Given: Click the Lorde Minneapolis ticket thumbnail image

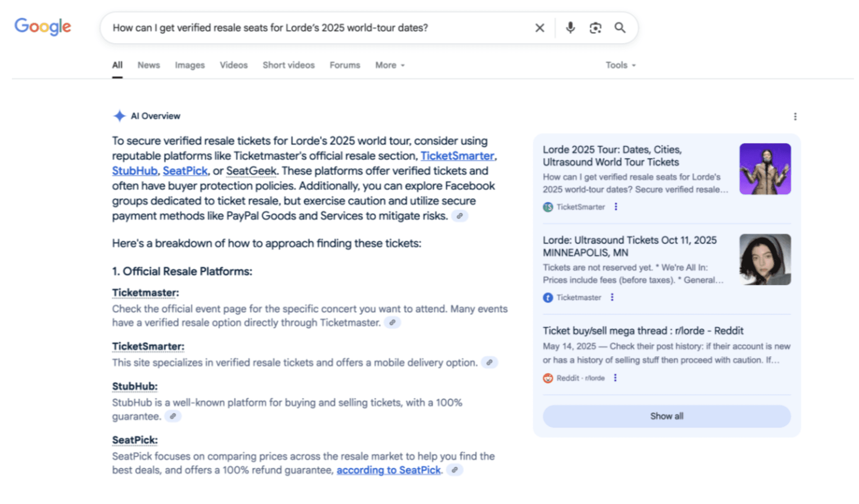Looking at the screenshot, I should (765, 259).
